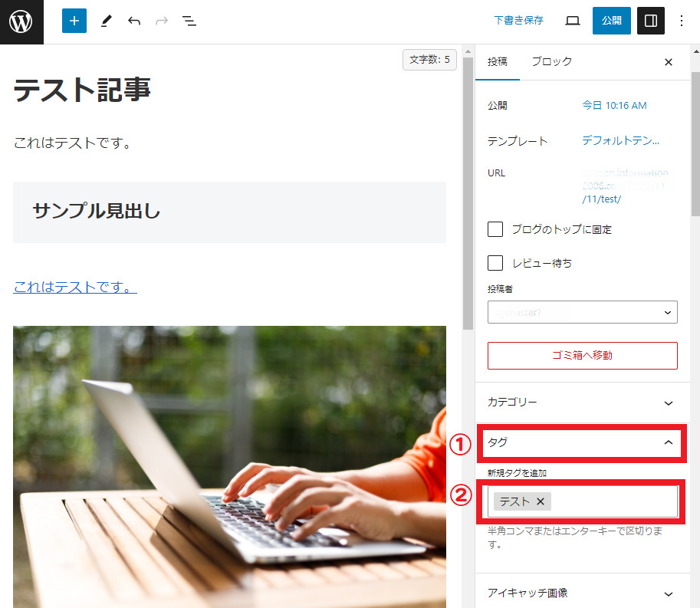This screenshot has height=608, width=700.
Task: Select the pencil edit tool
Action: coord(106,21)
